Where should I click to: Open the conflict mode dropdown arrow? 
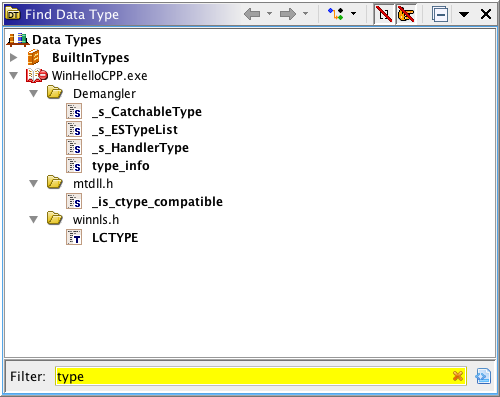353,14
